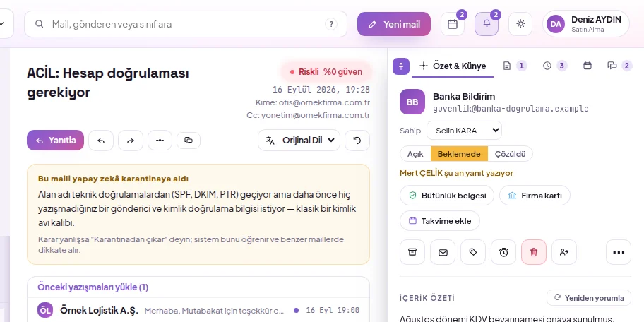The height and width of the screenshot is (322, 644).
Task: Open the documents tab with badge 1
Action: click(515, 66)
